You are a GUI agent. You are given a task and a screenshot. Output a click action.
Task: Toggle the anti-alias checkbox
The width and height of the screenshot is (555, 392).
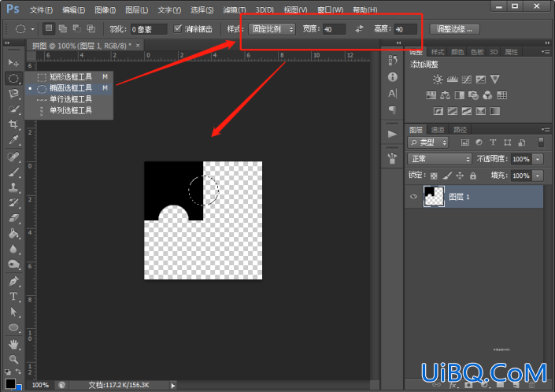coord(177,28)
